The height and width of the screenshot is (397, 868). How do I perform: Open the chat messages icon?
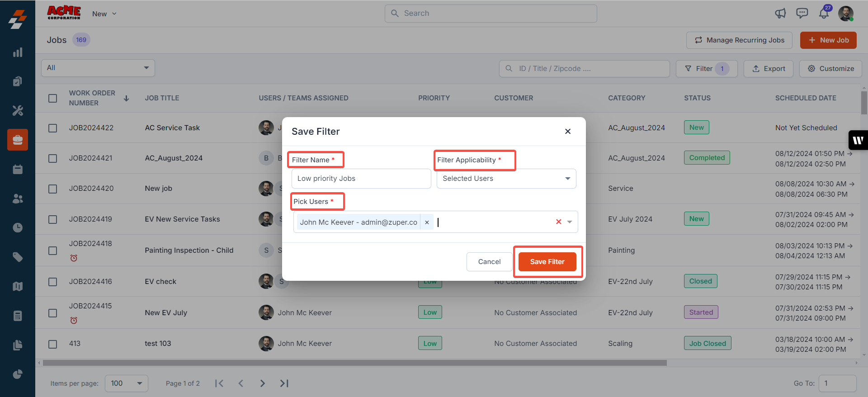point(802,14)
